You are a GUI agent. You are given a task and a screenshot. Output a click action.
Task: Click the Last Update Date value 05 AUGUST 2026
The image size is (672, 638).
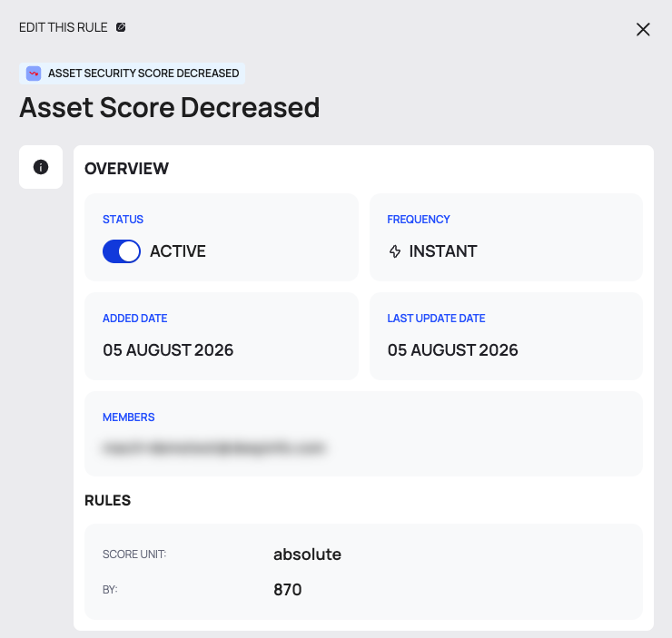(x=453, y=350)
